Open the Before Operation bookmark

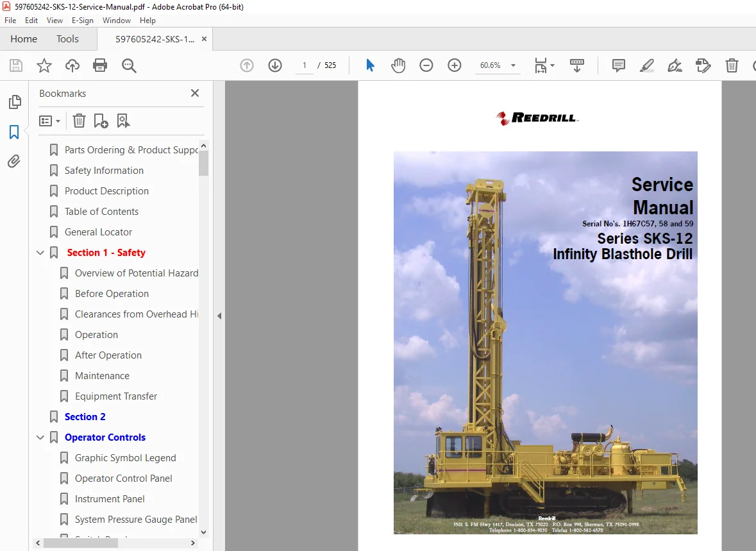112,294
